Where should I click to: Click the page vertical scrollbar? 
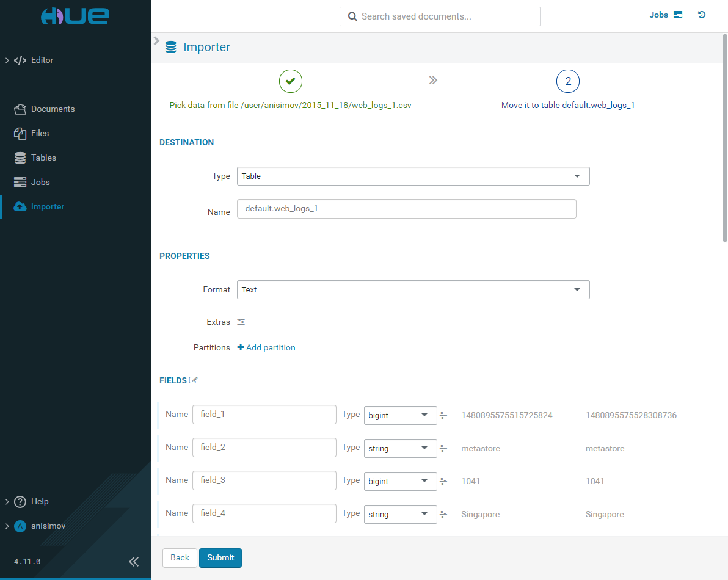[x=725, y=138]
